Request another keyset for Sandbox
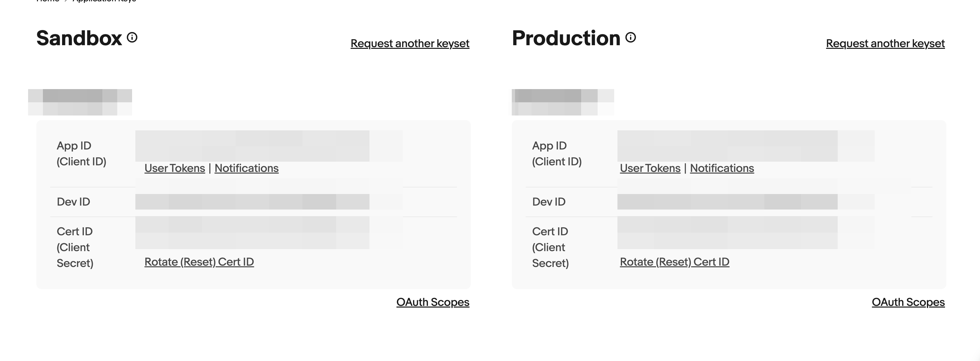This screenshot has height=361, width=980. (410, 43)
